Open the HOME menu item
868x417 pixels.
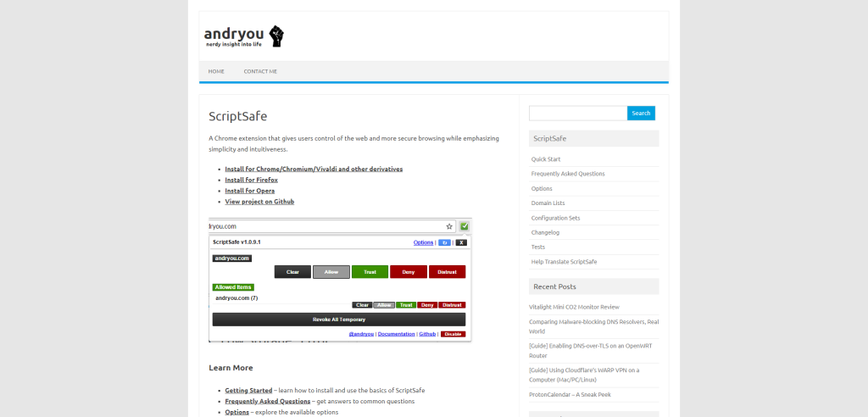(216, 71)
